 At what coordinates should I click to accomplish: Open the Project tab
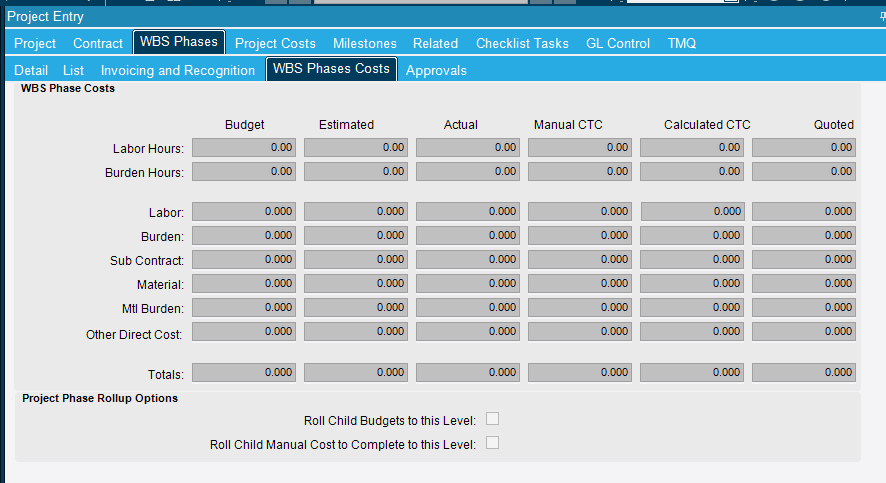click(x=35, y=43)
